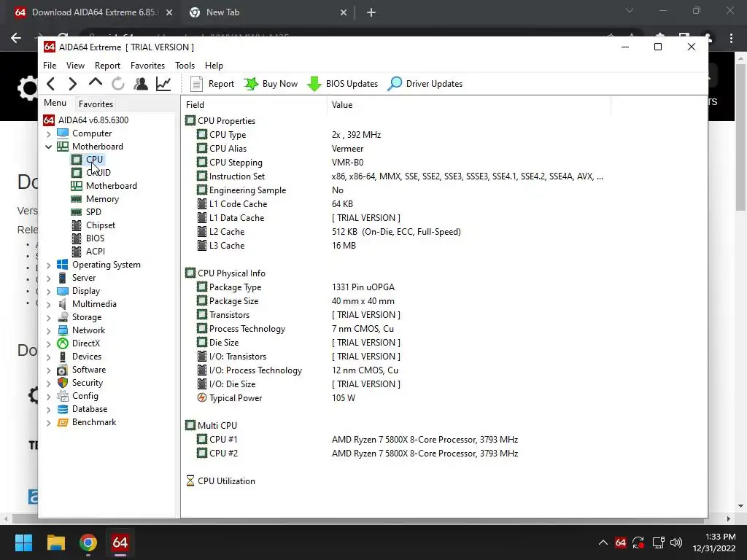Select the Motherboard sub-item under Motherboard

[x=104, y=186]
